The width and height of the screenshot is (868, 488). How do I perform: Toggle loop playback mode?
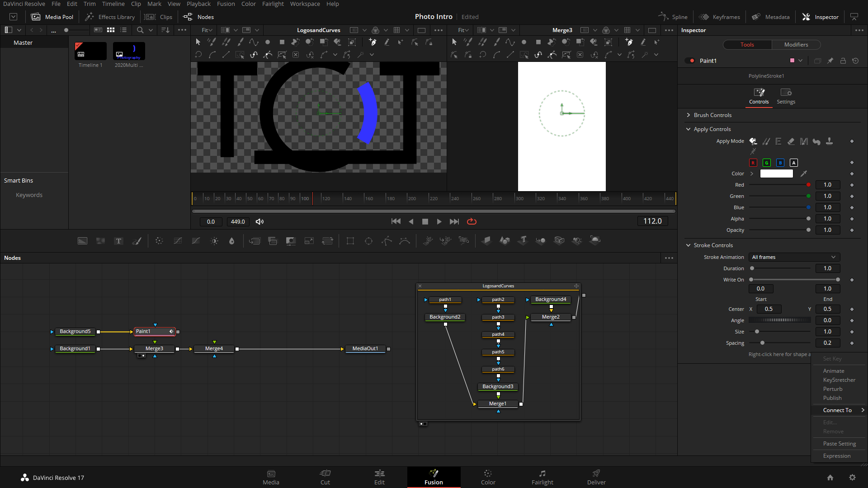472,221
